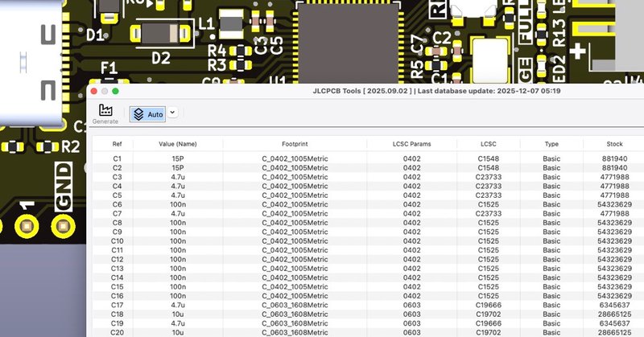
Task: Click LCSC part C23733 in row C3
Action: click(489, 177)
